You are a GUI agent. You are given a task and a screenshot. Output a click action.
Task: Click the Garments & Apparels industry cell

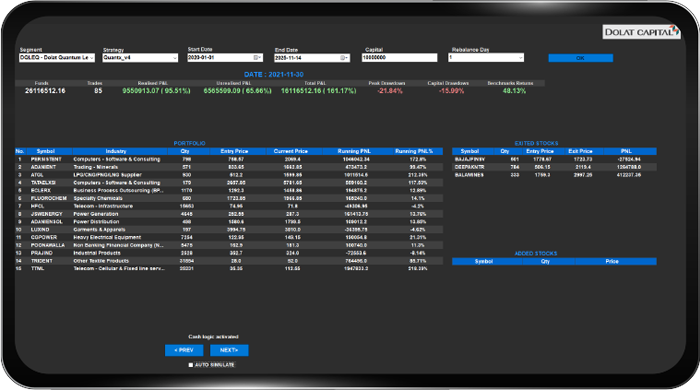[x=99, y=229]
